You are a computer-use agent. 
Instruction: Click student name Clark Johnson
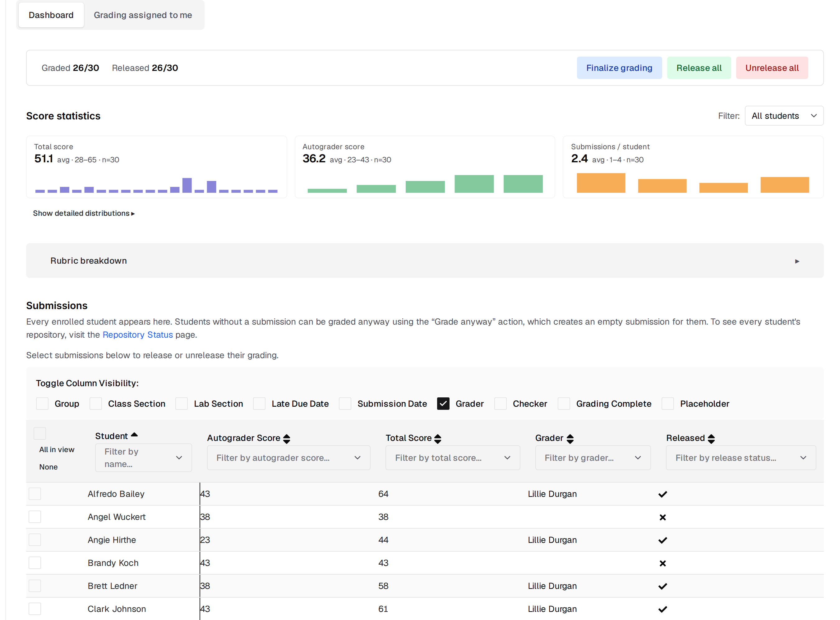click(x=117, y=609)
